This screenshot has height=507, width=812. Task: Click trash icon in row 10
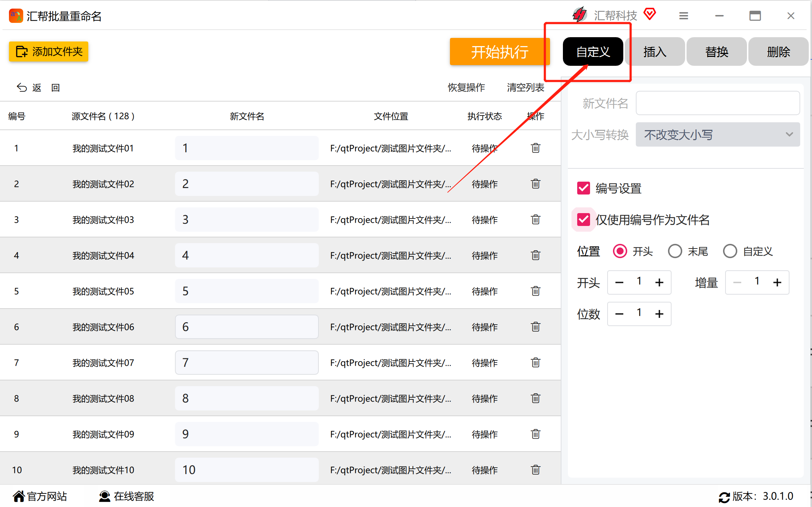(535, 470)
